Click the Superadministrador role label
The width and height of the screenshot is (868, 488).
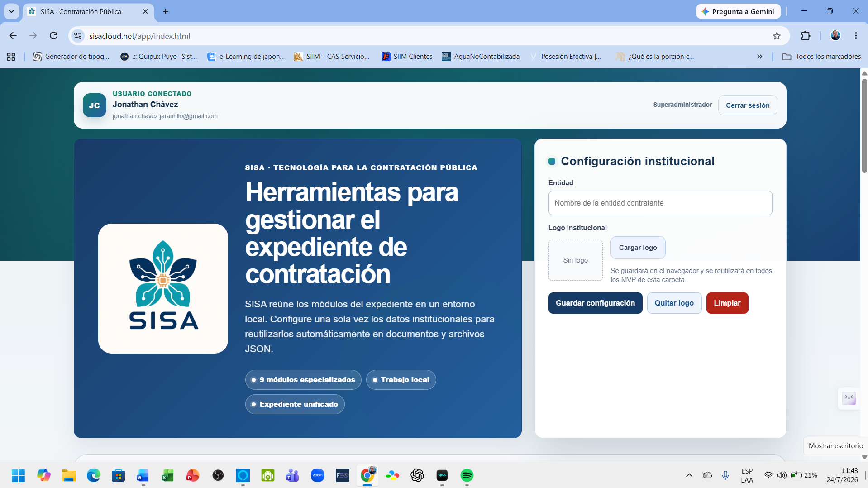682,105
